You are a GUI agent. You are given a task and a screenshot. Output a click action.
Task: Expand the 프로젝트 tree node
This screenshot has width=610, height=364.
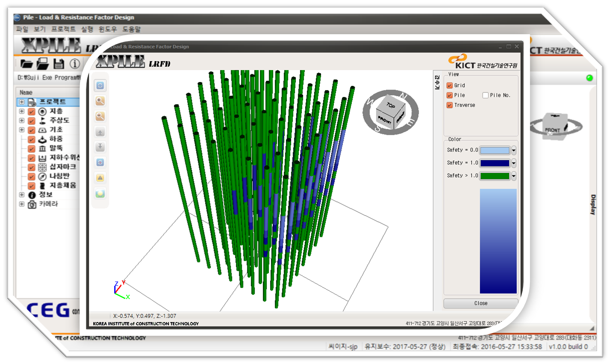(21, 102)
